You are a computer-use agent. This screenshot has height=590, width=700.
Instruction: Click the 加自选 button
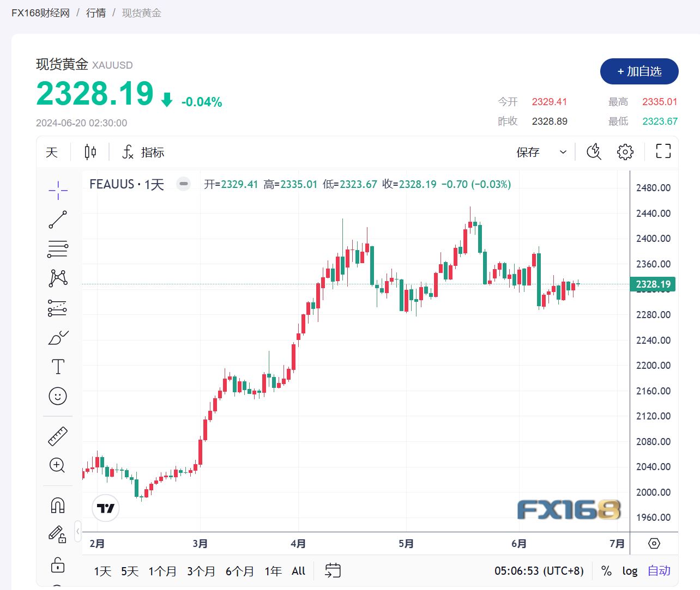(x=639, y=71)
